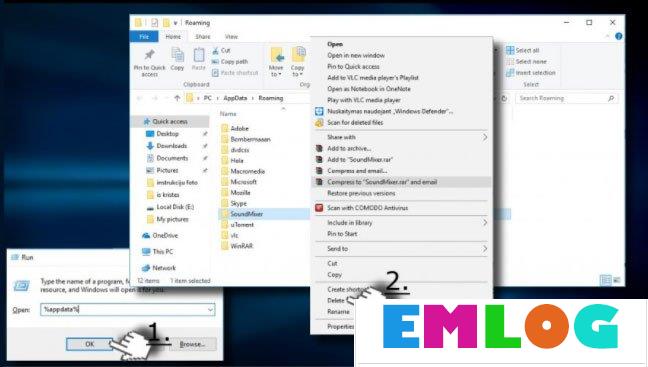The image size is (648, 367).
Task: Choose Add to archive... entry
Action: 349,148
